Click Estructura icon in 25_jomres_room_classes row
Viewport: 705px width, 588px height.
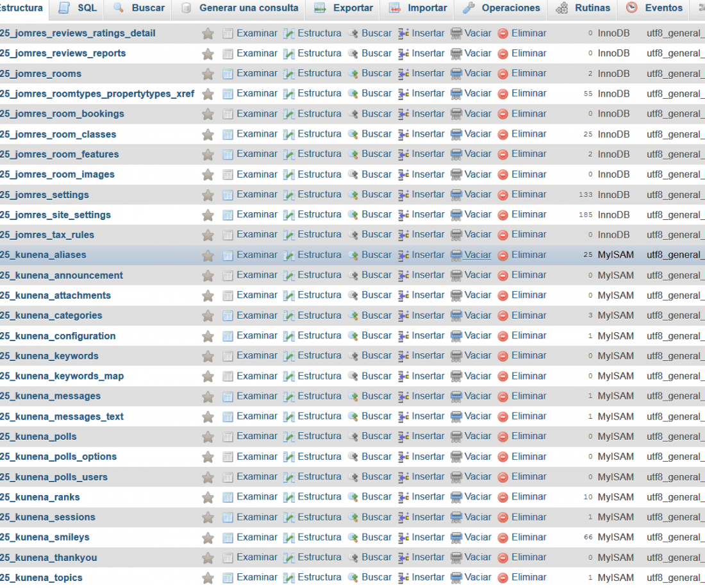pos(289,135)
